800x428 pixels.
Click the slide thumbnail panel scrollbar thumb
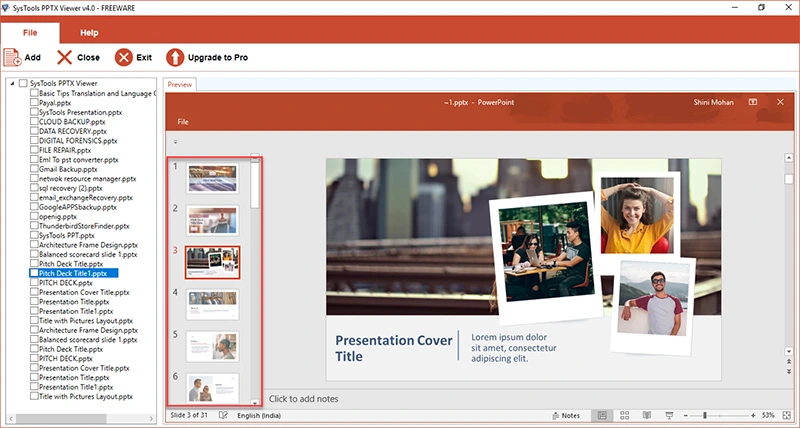255,184
